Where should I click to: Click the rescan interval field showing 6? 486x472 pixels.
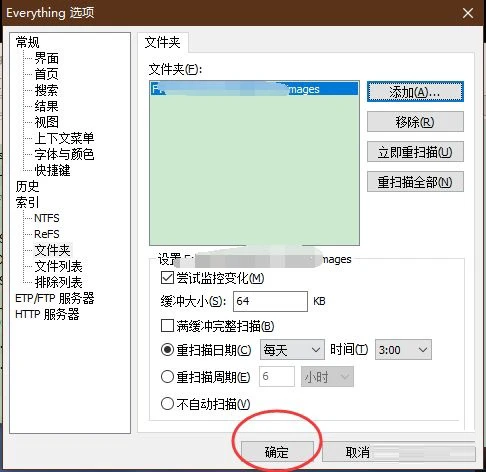pos(277,376)
